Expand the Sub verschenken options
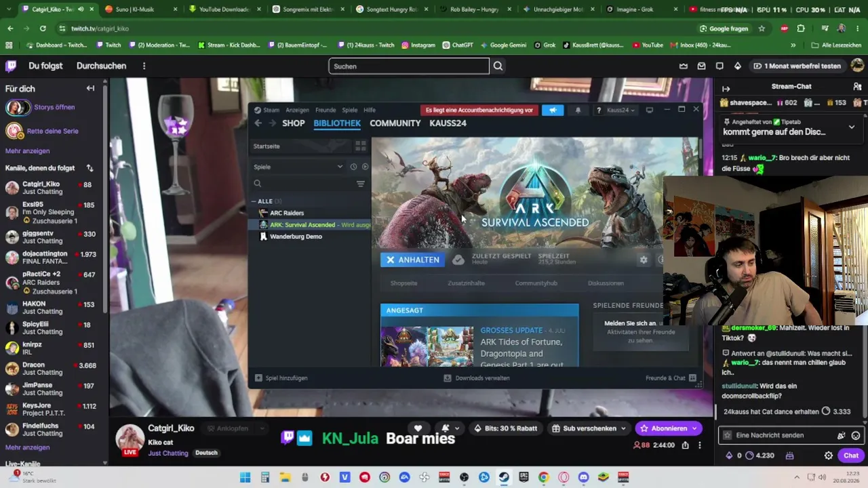The width and height of the screenshot is (868, 488). pos(623,428)
